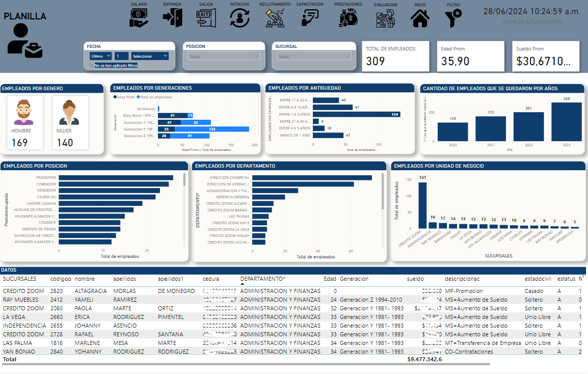Sort table by sueldo column header
The height and width of the screenshot is (374, 588).
pyautogui.click(x=415, y=279)
